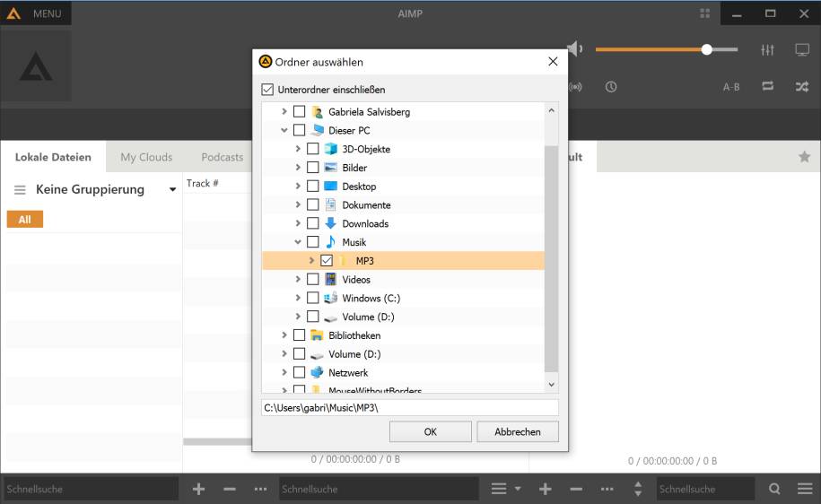Screen dimensions: 821x504
Task: Toggle shuffle playback icon
Action: pyautogui.click(x=801, y=87)
